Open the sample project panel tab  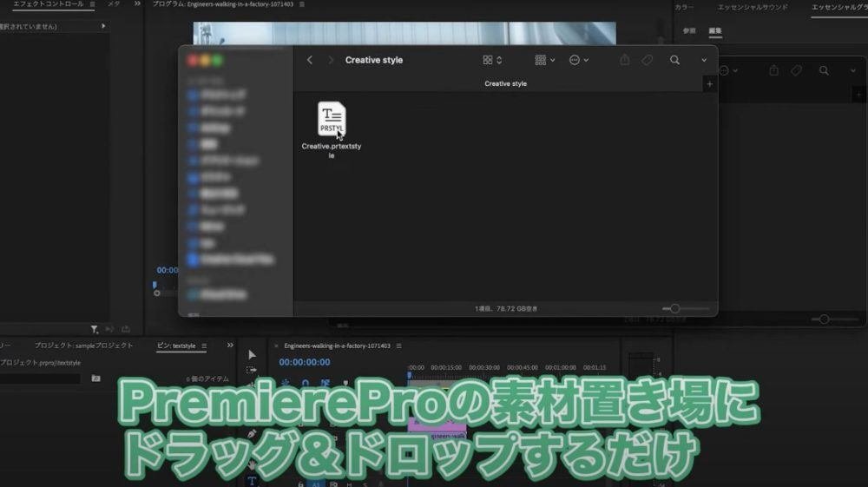83,346
